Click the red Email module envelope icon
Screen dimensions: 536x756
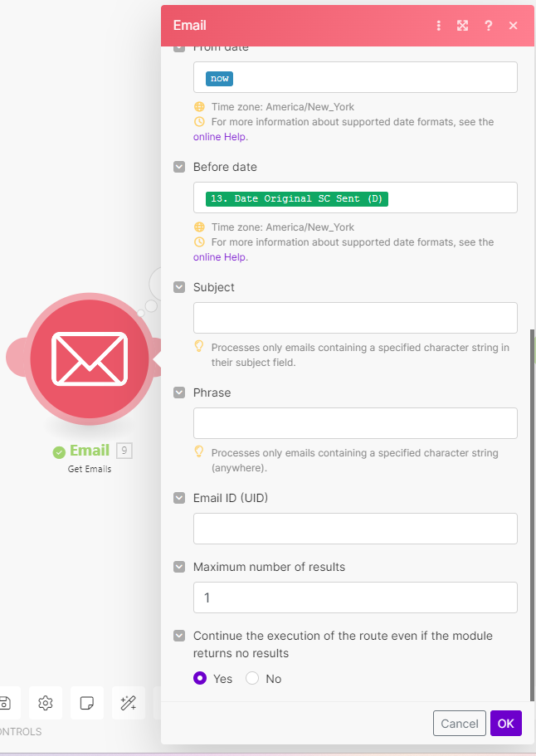90,358
